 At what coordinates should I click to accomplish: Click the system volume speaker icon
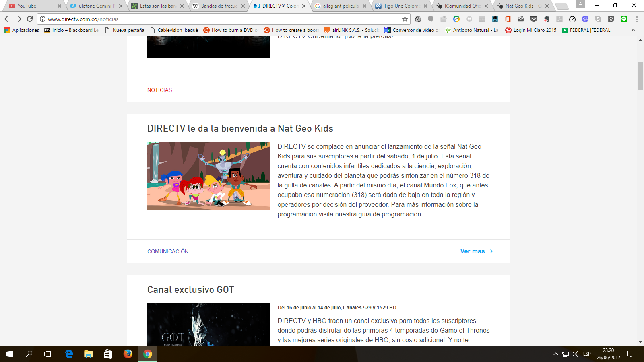pyautogui.click(x=575, y=354)
